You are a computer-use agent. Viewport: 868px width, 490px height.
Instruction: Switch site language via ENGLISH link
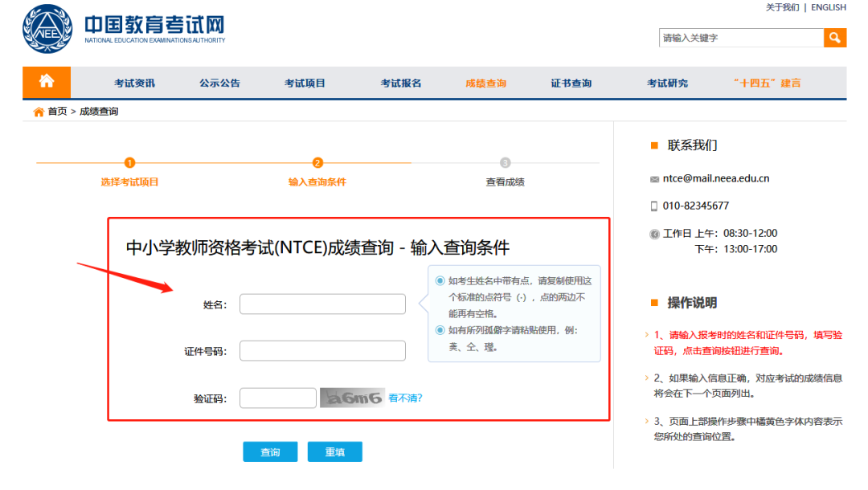point(828,7)
